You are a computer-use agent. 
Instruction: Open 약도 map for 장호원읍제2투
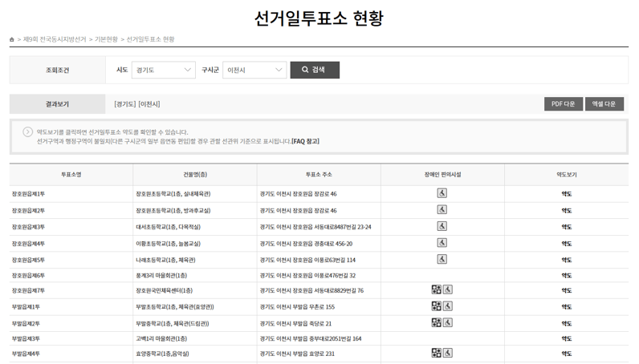(567, 211)
